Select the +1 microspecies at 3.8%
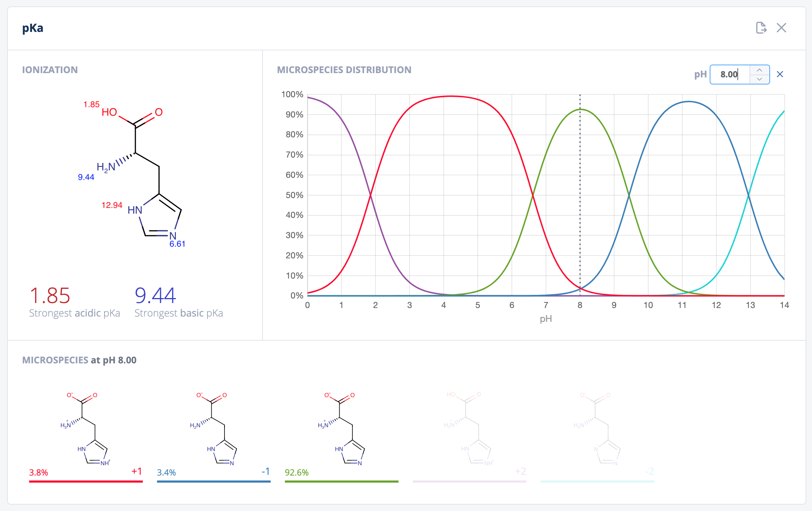Viewport: 812px width, 511px height. point(86,429)
